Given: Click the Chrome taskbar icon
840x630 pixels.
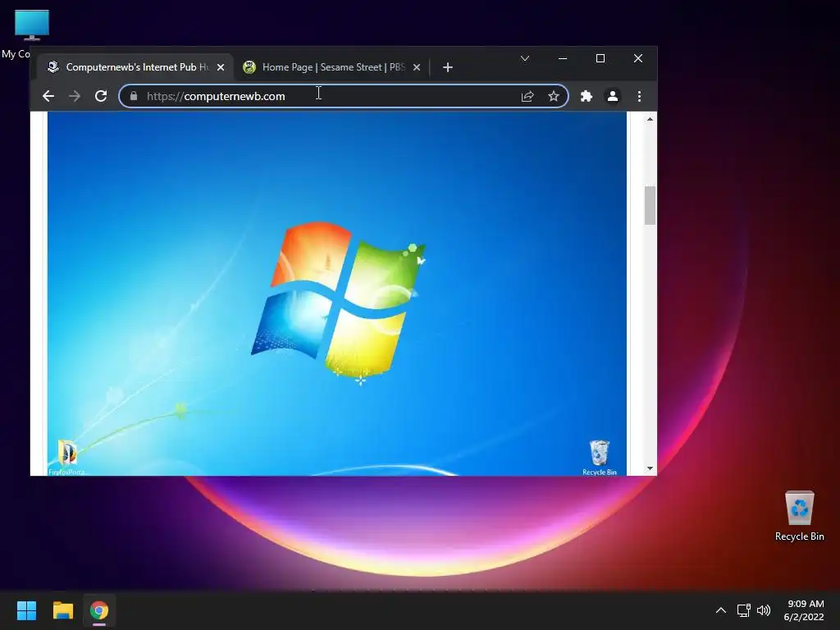Looking at the screenshot, I should [x=99, y=610].
